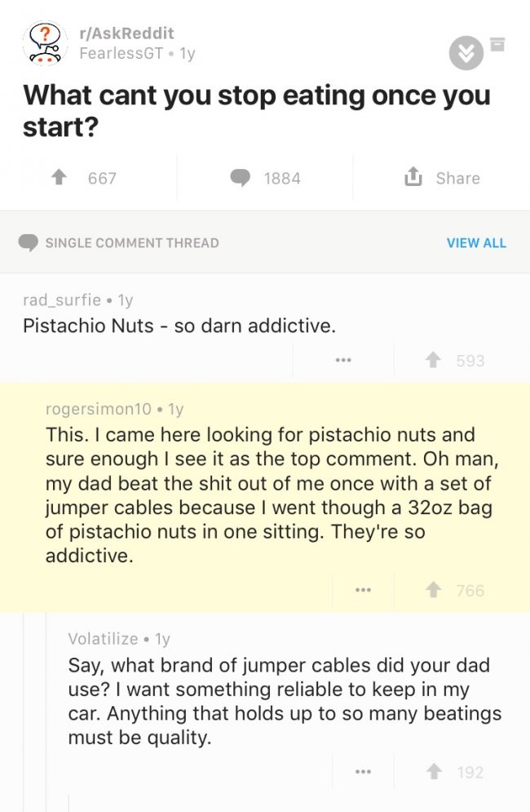Visit rogersimon10's profile
Screen dimensions: 530x812
click(99, 409)
